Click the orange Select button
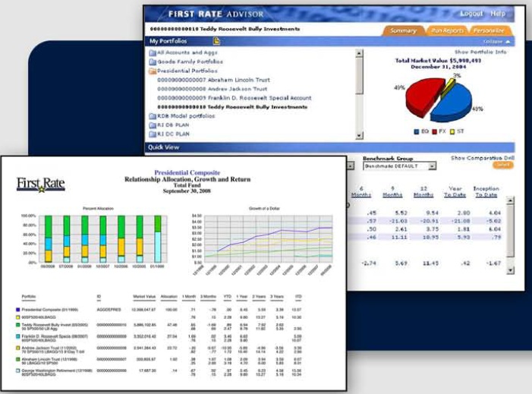The width and height of the screenshot is (532, 394). [503, 165]
